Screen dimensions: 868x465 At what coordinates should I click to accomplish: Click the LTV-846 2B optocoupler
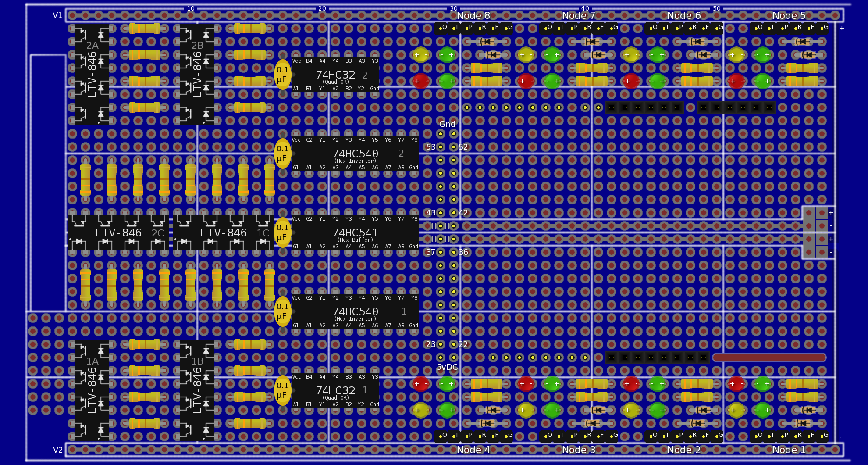point(197,75)
